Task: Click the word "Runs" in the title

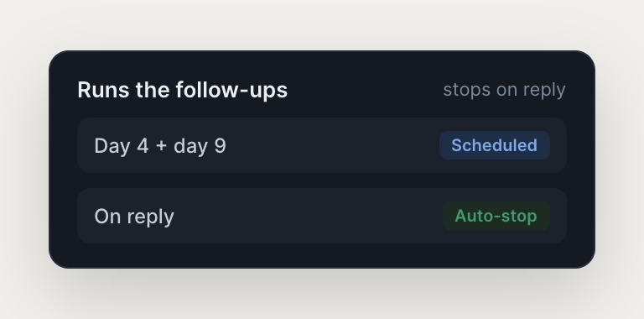Action: click(x=103, y=90)
